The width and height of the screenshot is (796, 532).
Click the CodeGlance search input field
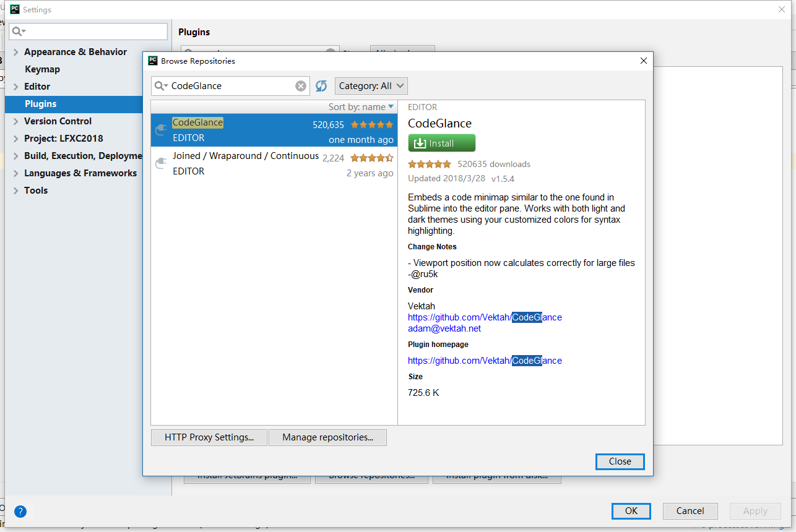229,86
